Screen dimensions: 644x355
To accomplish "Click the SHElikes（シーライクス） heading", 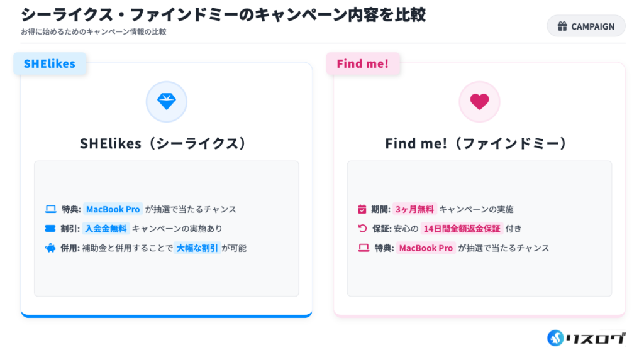I will [166, 143].
